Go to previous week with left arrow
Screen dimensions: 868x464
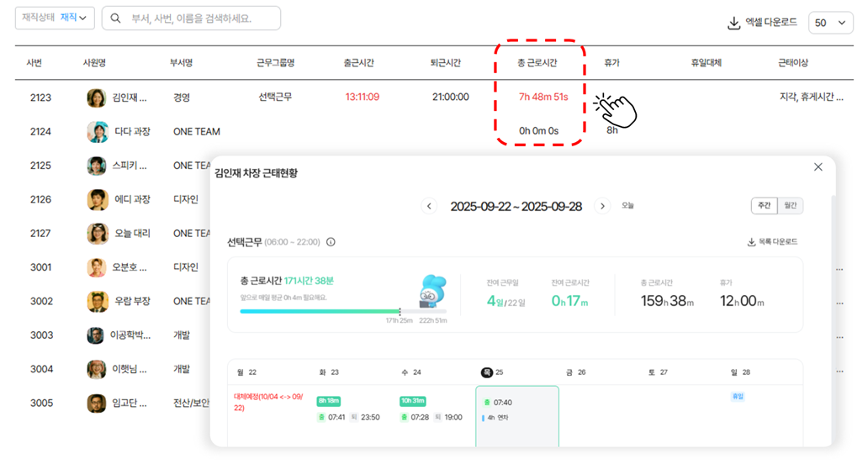click(429, 206)
